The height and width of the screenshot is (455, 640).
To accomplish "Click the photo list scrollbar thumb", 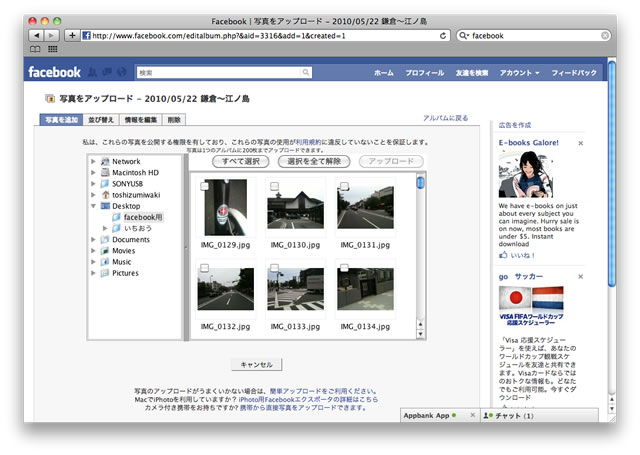I will pyautogui.click(x=420, y=182).
